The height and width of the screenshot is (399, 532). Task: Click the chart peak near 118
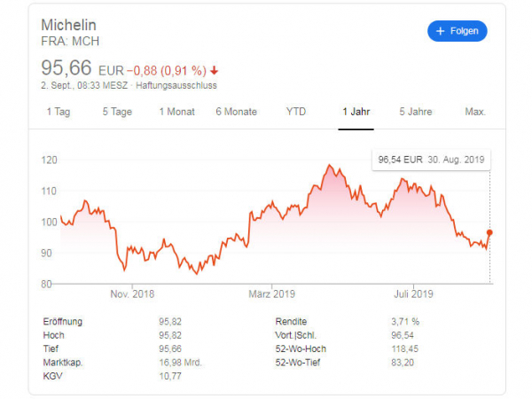pos(329,165)
